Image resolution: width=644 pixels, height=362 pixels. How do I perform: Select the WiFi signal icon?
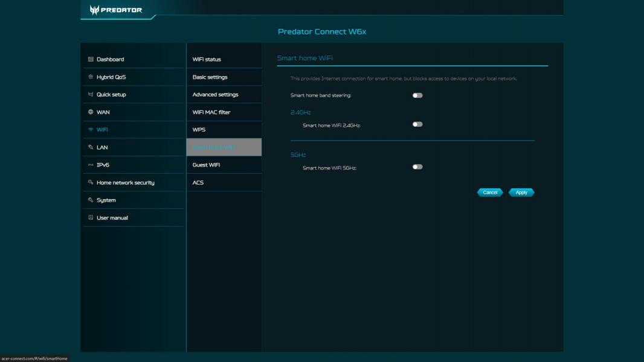(90, 129)
